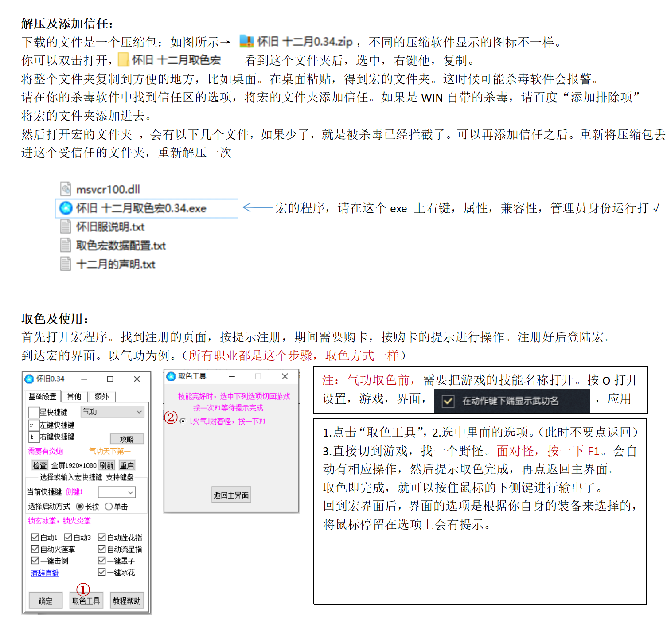
Task: Click the 确定 button
Action: pyautogui.click(x=46, y=601)
